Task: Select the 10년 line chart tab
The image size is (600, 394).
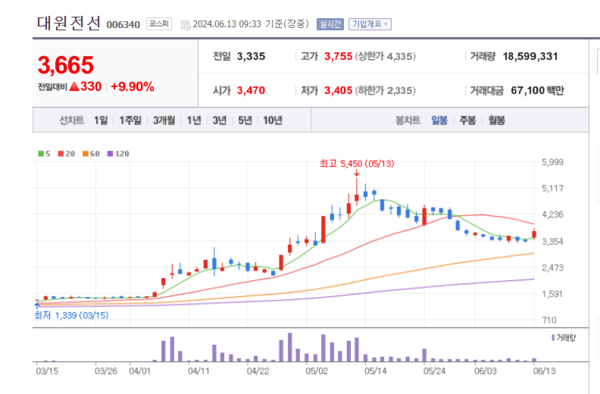Action: click(x=273, y=120)
